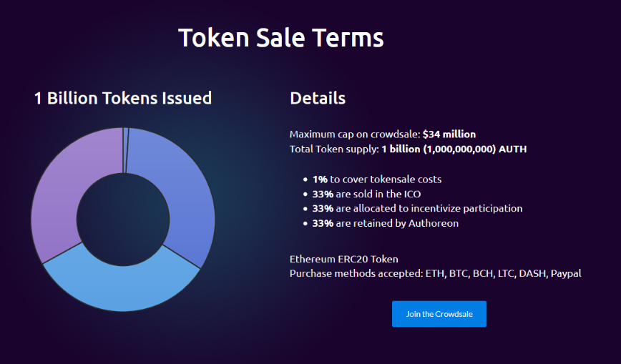This screenshot has height=364, width=621.
Task: Click the Ethereum ERC20 Token line
Action: 343,259
